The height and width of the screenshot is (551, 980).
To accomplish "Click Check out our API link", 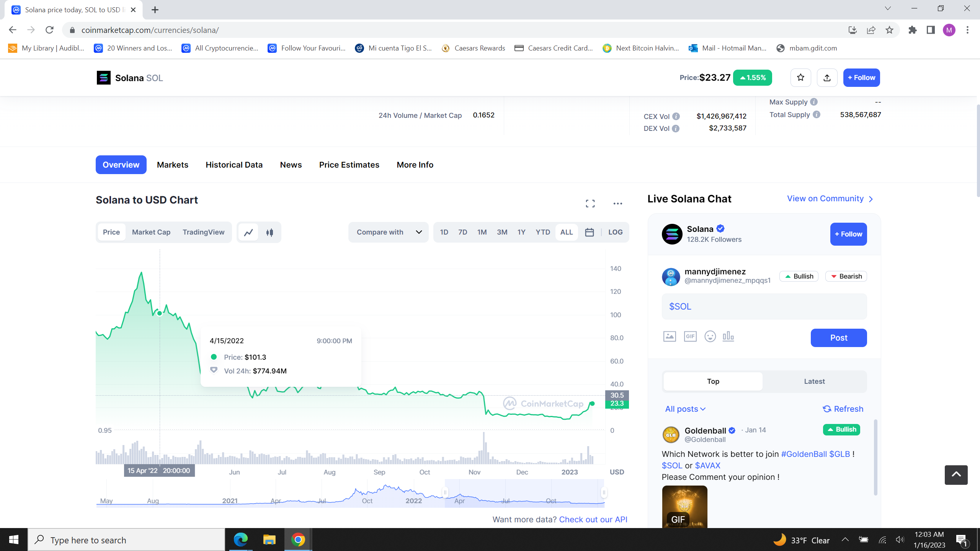I will coord(593,520).
